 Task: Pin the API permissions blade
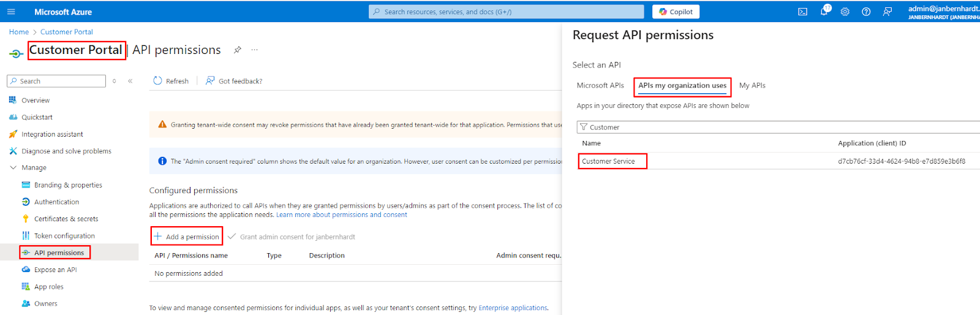(238, 50)
